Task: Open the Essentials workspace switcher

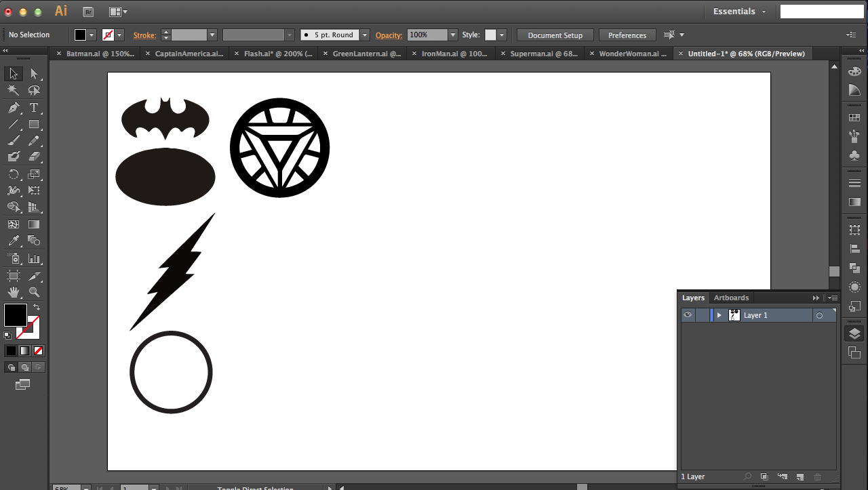Action: click(740, 12)
